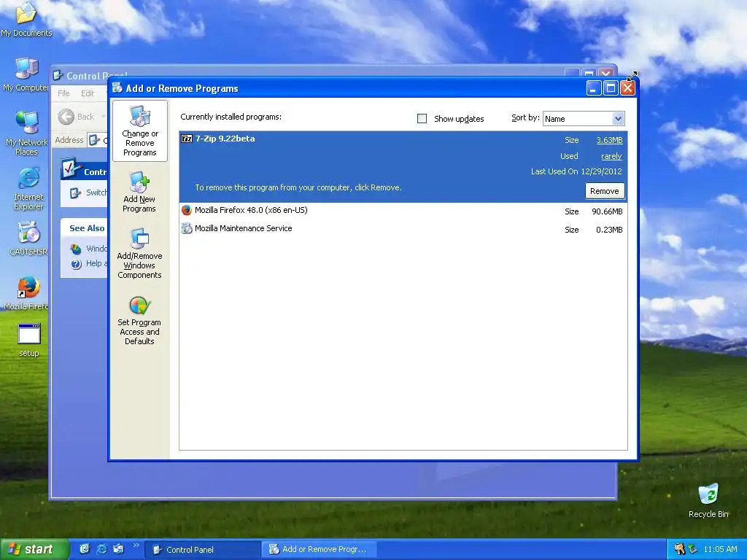The width and height of the screenshot is (747, 560).
Task: Launch Mozilla Firefox desktop shortcut
Action: (28, 293)
